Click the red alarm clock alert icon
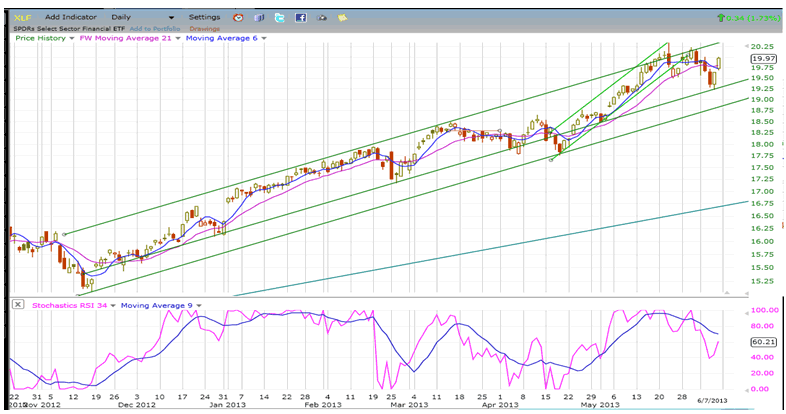 [237, 18]
